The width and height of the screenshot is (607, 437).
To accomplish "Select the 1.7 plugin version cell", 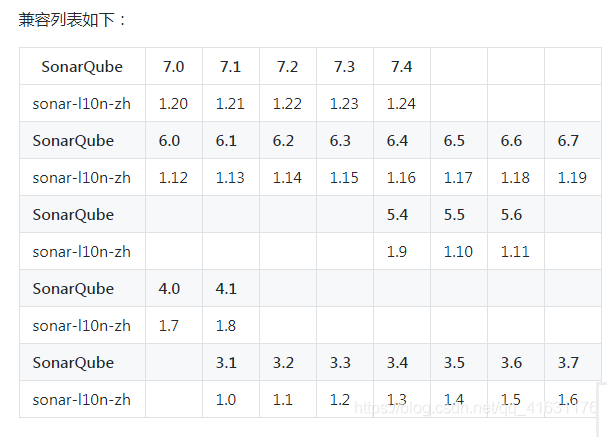I will [169, 326].
